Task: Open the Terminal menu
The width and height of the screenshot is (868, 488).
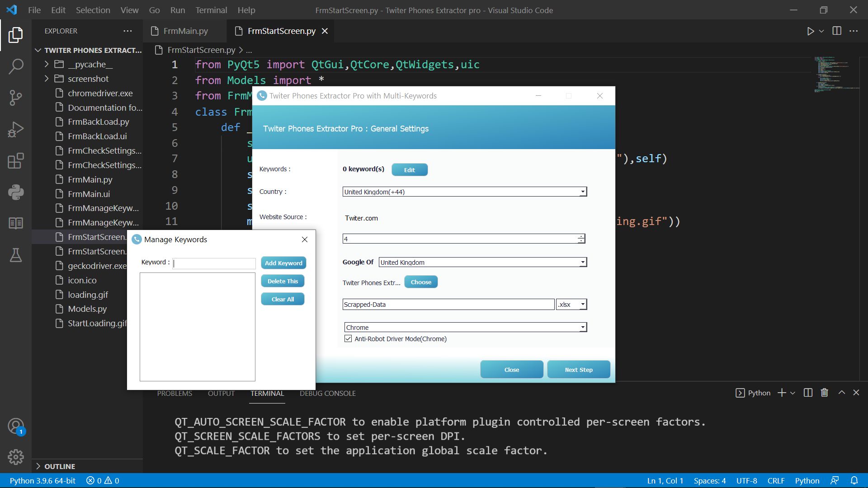Action: (211, 10)
